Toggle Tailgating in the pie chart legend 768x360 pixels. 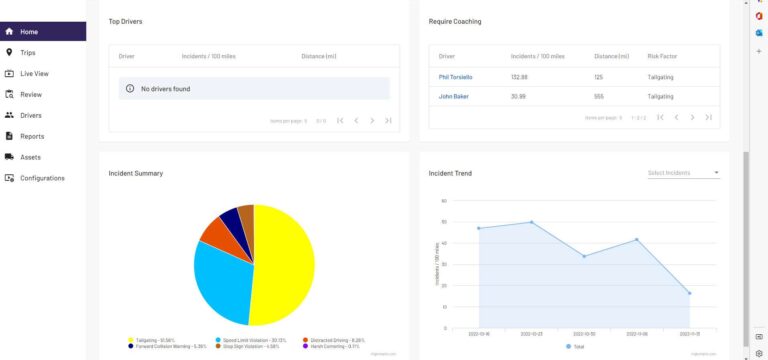151,340
